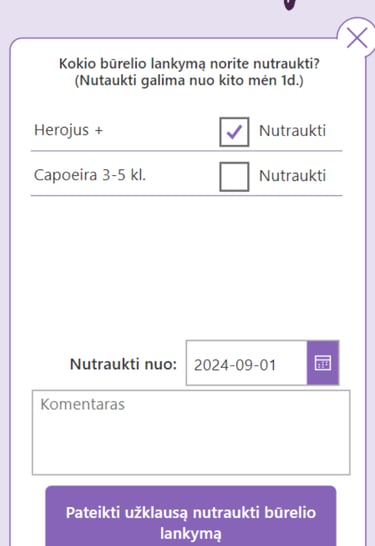Click the lilac background left of the dialog
The image size is (375, 546).
[x=4, y=279]
